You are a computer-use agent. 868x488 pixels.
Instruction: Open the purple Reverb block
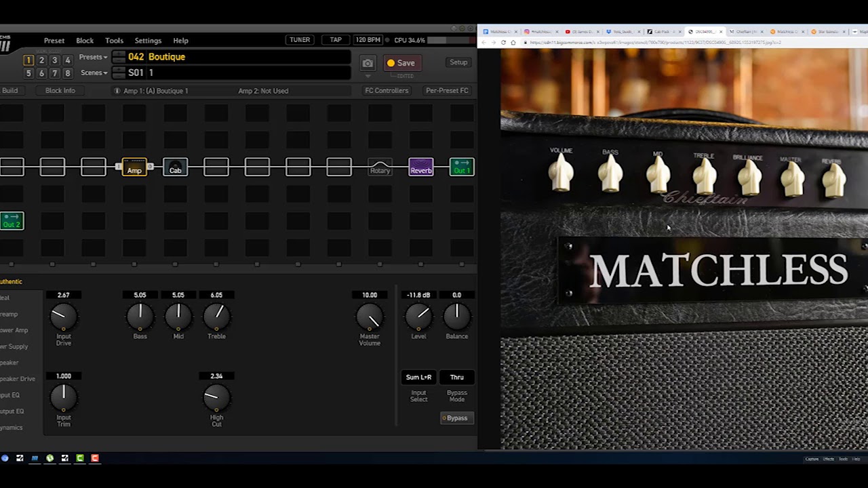pyautogui.click(x=421, y=167)
